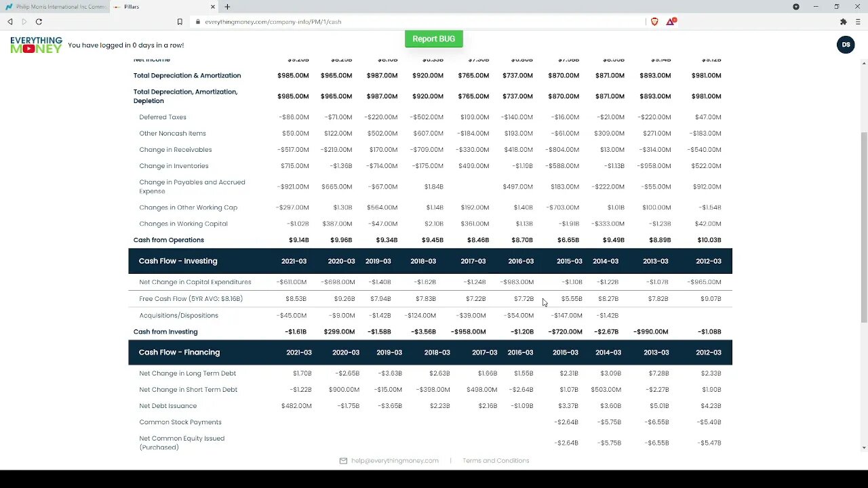The image size is (868, 488).
Task: Open Brave shields lion icon
Action: [x=654, y=22]
